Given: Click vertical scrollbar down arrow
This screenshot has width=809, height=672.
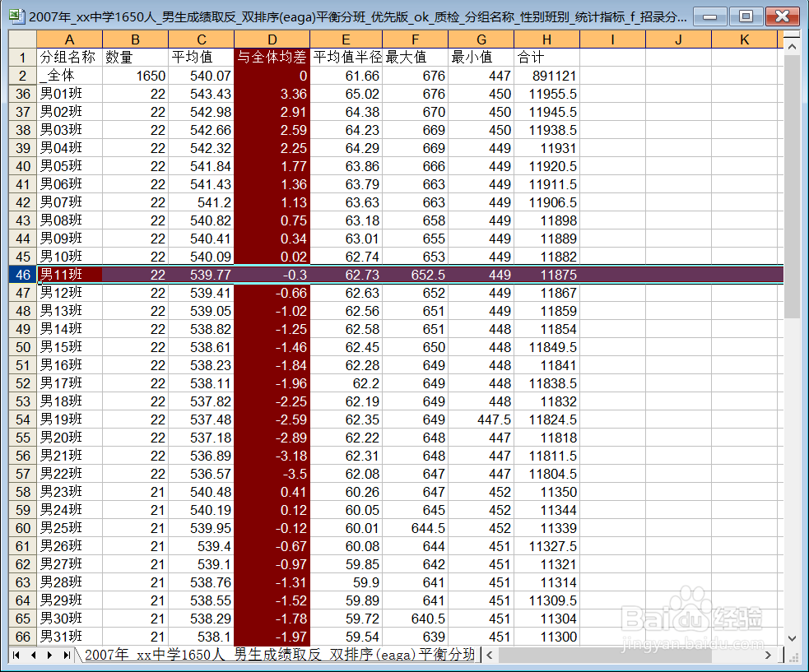Looking at the screenshot, I should tap(792, 638).
